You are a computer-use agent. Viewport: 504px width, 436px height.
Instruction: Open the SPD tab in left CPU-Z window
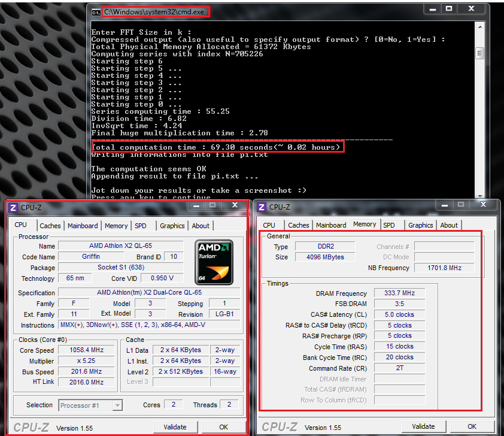[x=141, y=226]
